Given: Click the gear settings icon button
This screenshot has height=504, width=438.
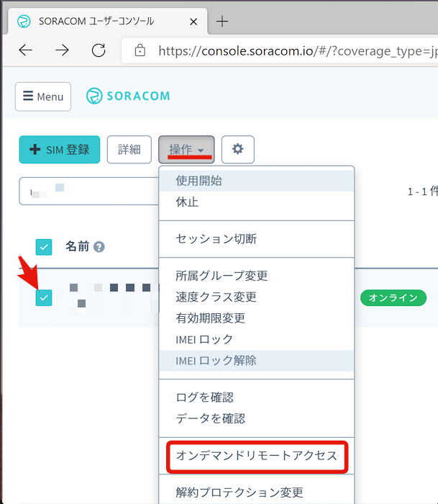Looking at the screenshot, I should coord(238,149).
